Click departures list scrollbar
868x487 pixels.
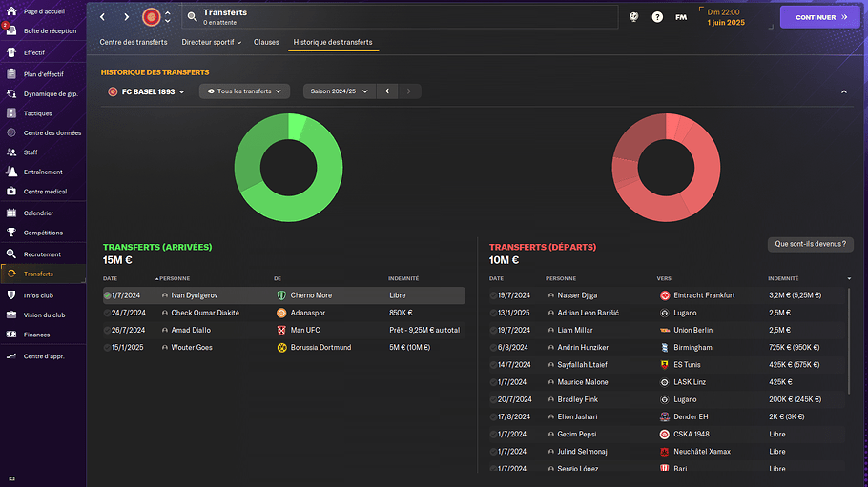pyautogui.click(x=849, y=341)
